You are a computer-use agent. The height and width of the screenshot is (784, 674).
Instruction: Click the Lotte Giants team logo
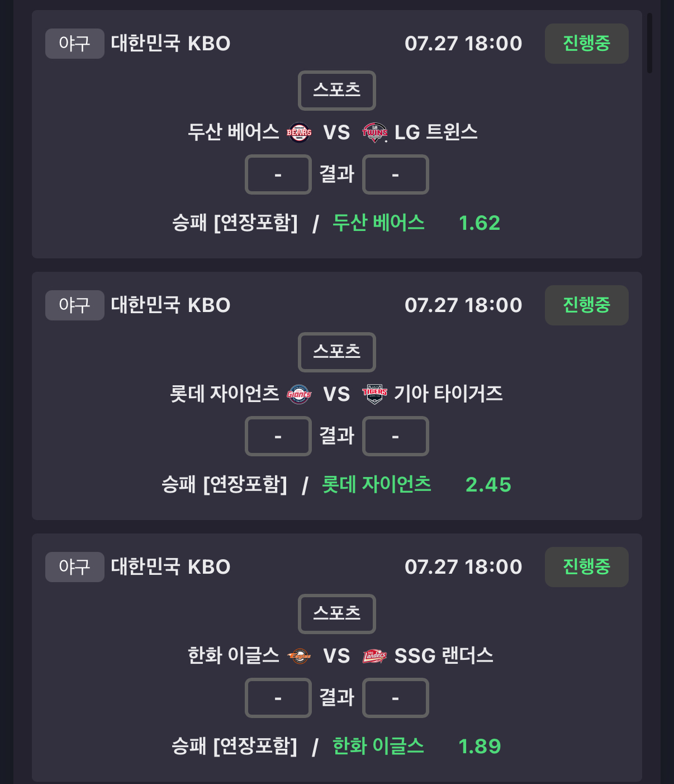299,394
